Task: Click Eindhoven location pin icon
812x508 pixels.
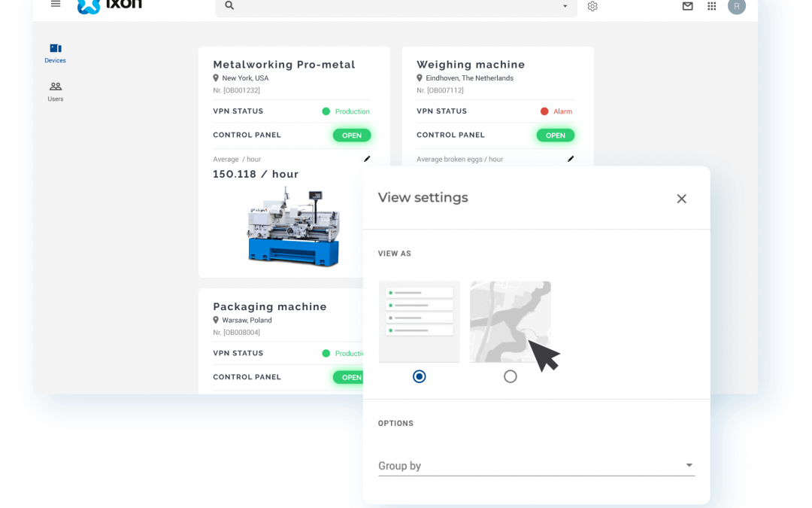Action: (x=420, y=78)
